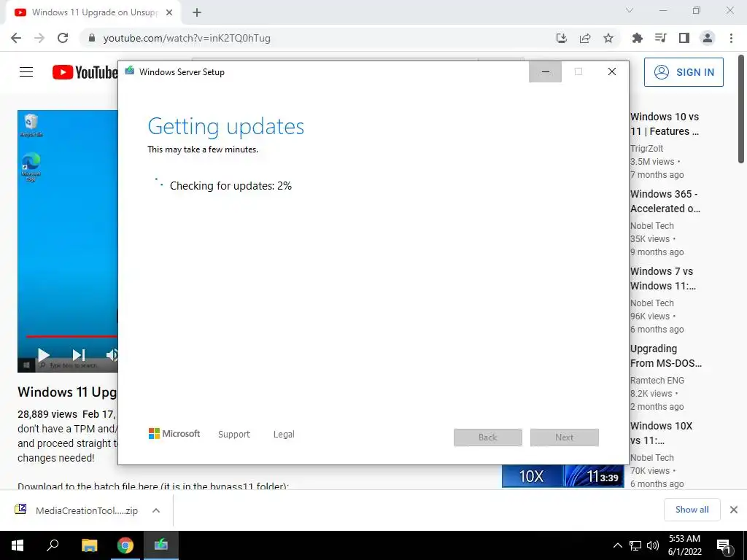This screenshot has width=747, height=560.
Task: Click Show all downloads
Action: (692, 510)
